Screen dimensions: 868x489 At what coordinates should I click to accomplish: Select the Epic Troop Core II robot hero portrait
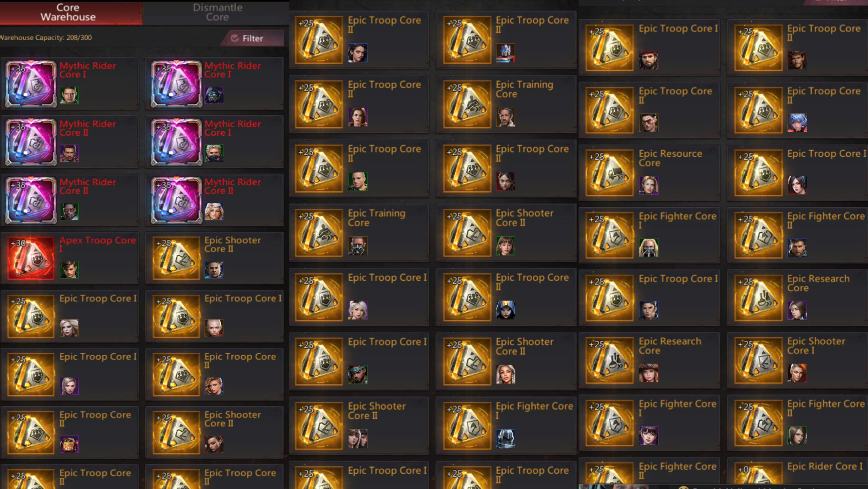tap(506, 53)
